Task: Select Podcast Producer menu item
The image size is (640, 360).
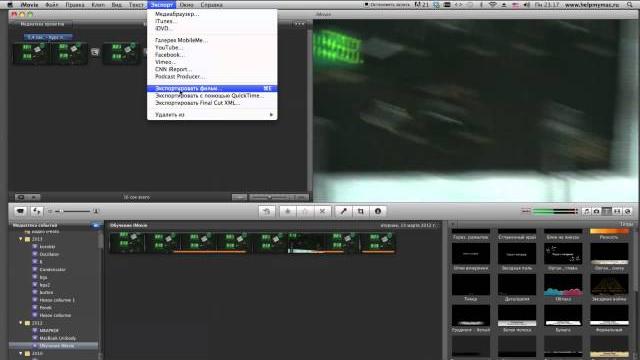Action: point(212,77)
